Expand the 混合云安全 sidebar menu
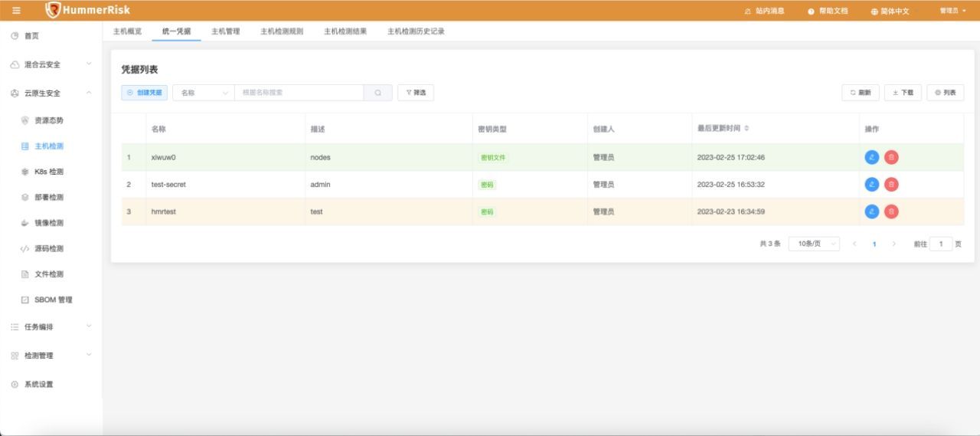The image size is (980, 436). tap(51, 64)
